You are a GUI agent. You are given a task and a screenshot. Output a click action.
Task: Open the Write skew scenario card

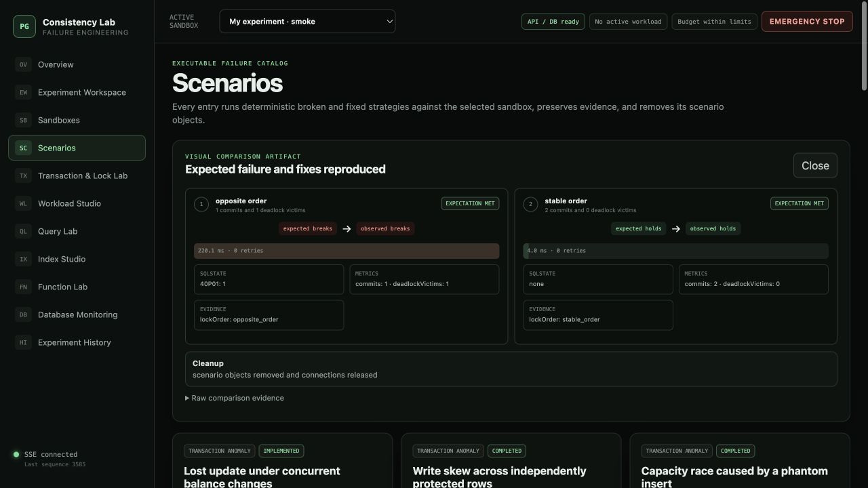(x=511, y=461)
